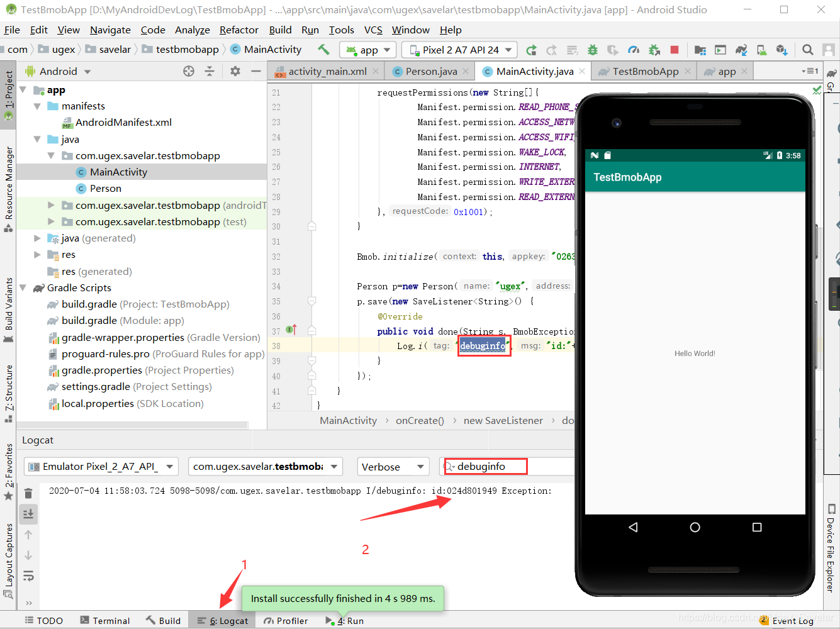Open the Build menu
Screen dimensions: 840x629
pyautogui.click(x=280, y=30)
